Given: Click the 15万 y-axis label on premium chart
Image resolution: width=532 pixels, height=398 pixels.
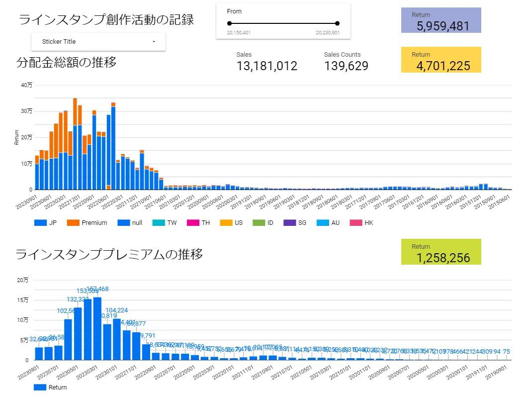Looking at the screenshot, I should [x=23, y=300].
